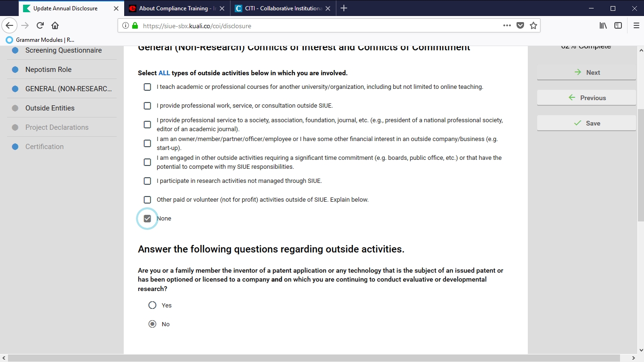Screen dimensions: 644x362
Task: Open the Firefox hamburger menu
Action: coord(636,26)
